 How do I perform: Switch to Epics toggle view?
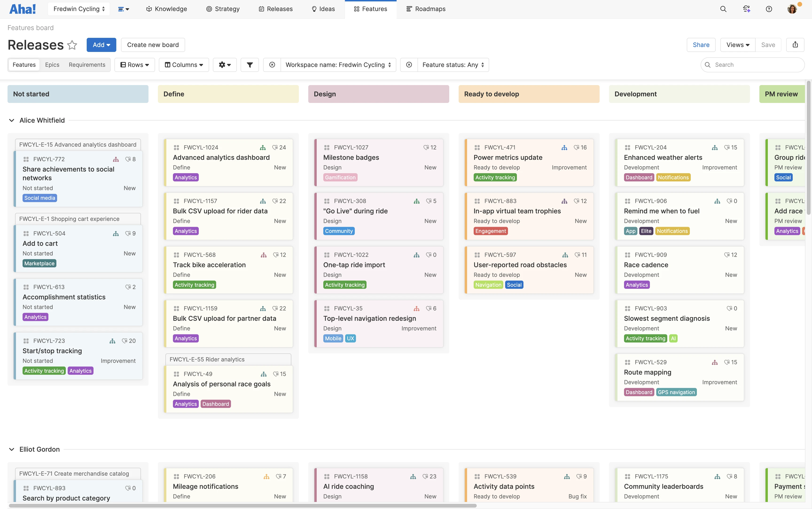click(52, 65)
